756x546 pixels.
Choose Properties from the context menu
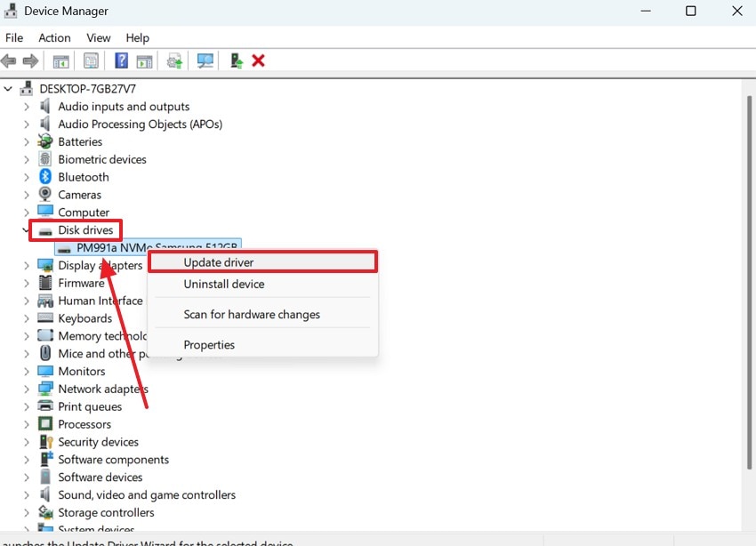(262, 344)
